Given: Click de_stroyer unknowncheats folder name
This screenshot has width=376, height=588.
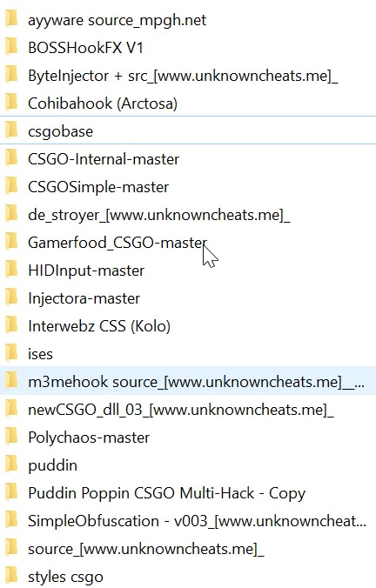Looking at the screenshot, I should pos(158,215).
